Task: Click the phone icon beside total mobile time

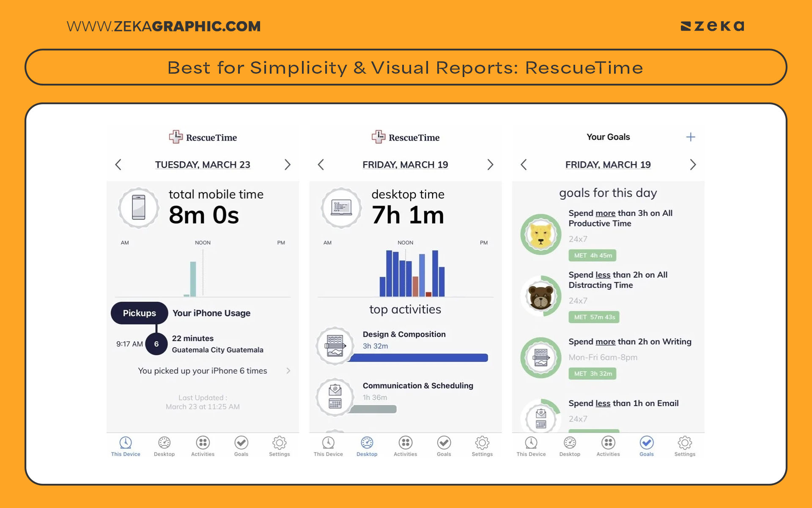Action: click(139, 208)
